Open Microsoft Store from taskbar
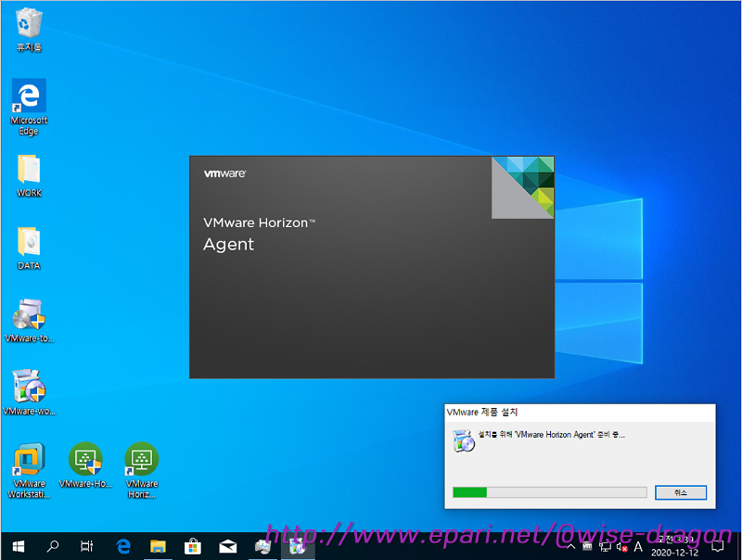742x560 pixels. click(x=193, y=547)
